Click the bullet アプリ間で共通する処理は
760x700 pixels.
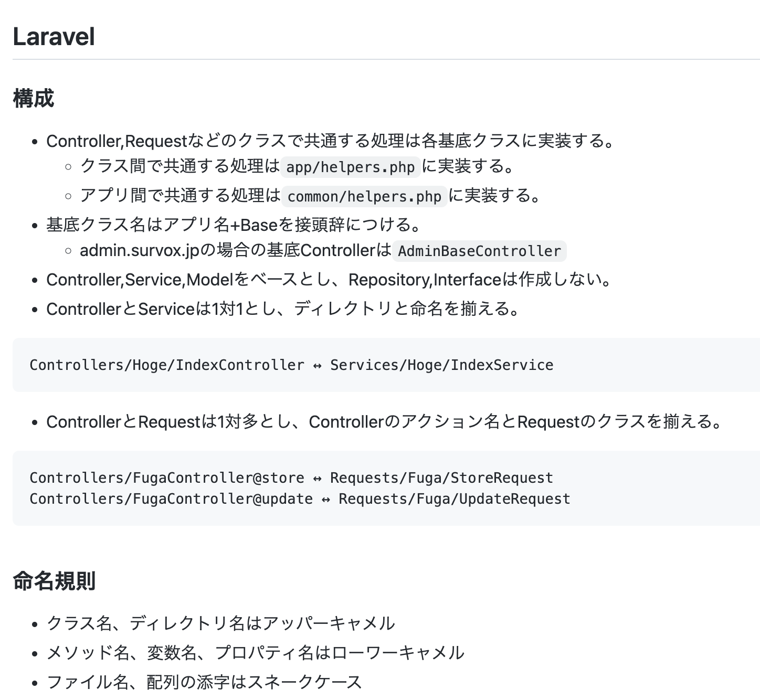(x=181, y=196)
